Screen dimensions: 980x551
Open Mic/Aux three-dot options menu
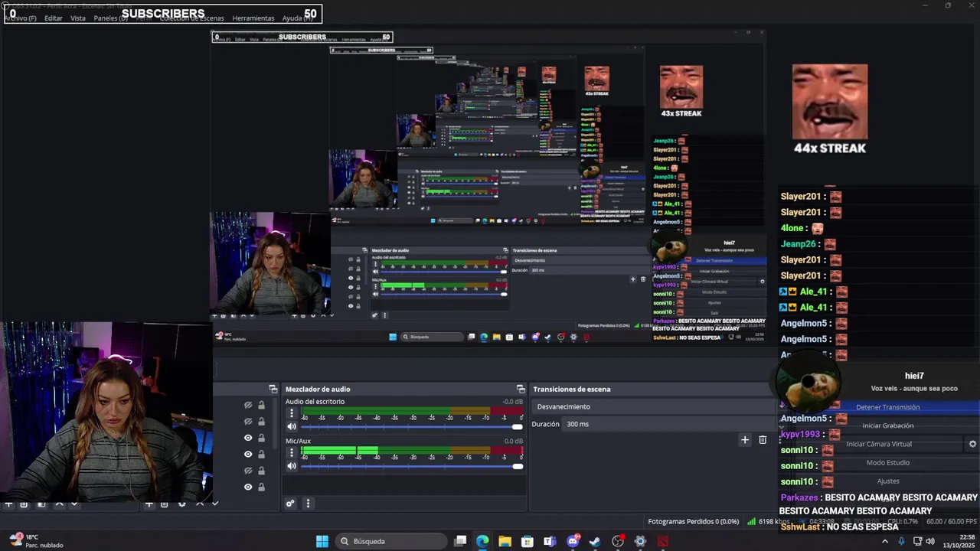click(x=292, y=453)
